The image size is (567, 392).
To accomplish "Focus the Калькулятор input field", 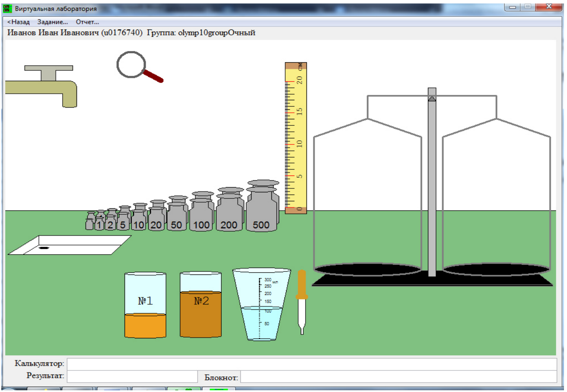I will pyautogui.click(x=312, y=364).
